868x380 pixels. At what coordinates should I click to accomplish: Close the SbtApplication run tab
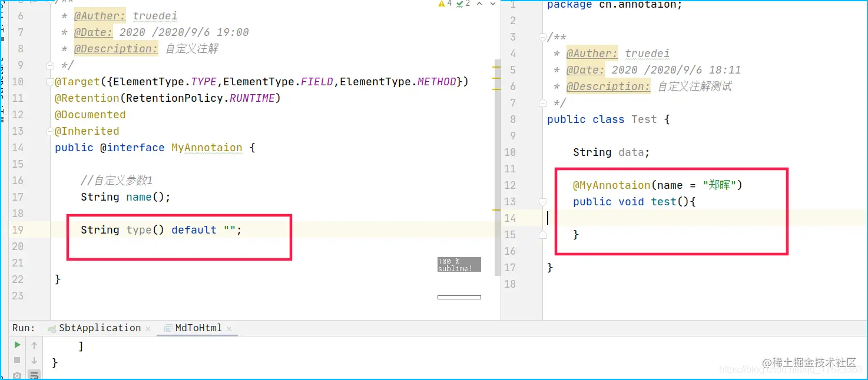148,329
